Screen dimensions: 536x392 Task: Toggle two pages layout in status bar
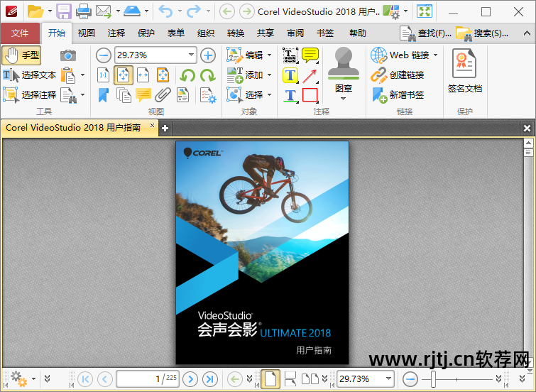coord(310,379)
